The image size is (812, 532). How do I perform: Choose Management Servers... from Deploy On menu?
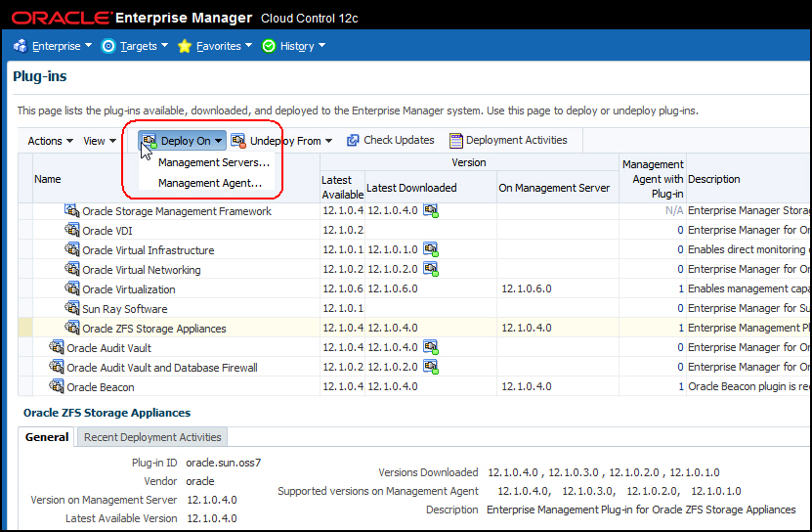pyautogui.click(x=214, y=162)
